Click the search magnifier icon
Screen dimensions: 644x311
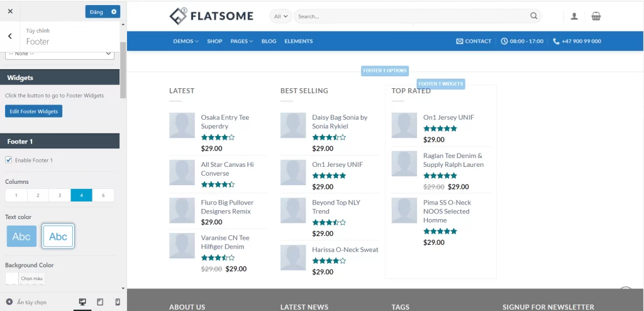(x=534, y=16)
